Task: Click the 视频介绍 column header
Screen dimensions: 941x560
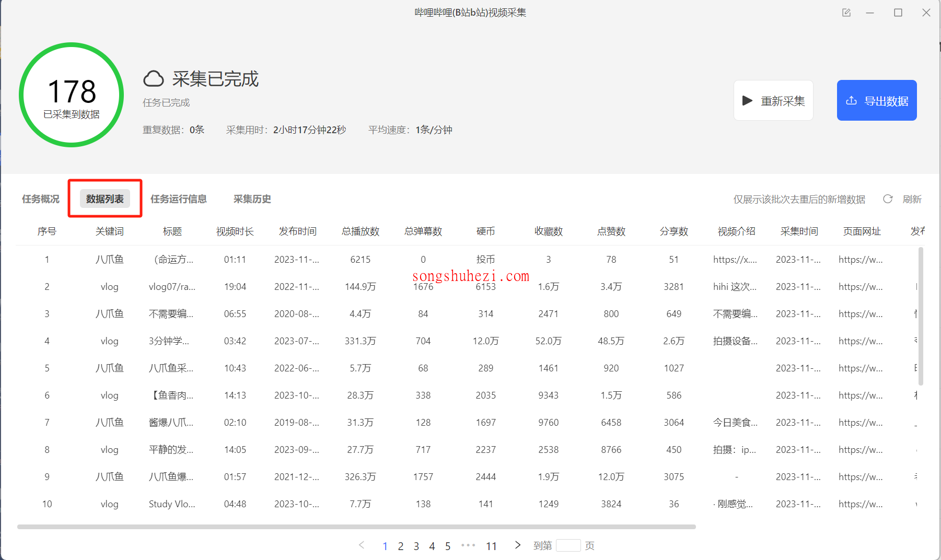Action: tap(737, 231)
